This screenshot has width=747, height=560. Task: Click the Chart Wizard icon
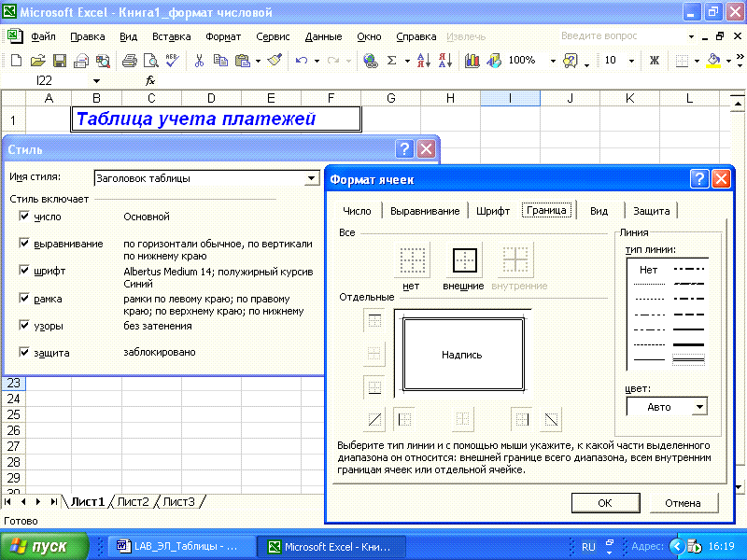(472, 61)
